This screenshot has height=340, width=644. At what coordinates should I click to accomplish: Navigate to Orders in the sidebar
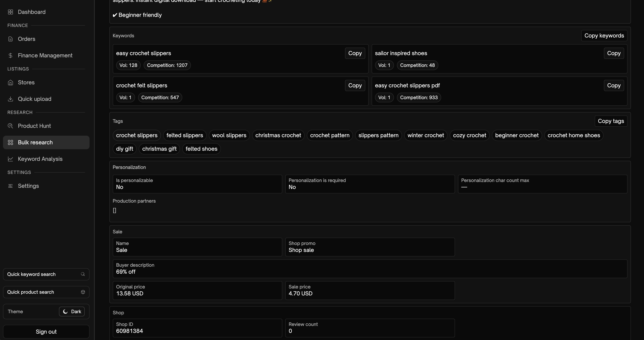coord(27,39)
